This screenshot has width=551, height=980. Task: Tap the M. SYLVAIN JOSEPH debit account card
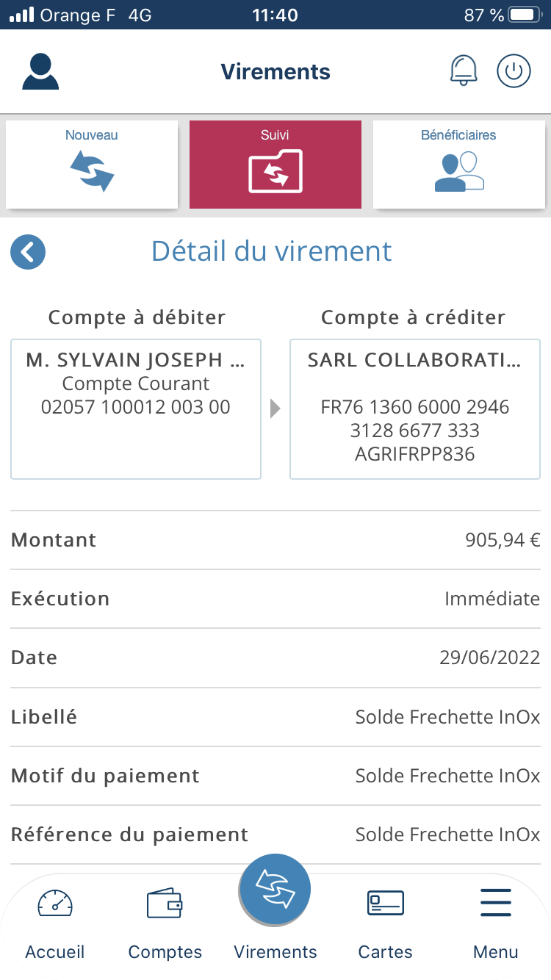[136, 409]
